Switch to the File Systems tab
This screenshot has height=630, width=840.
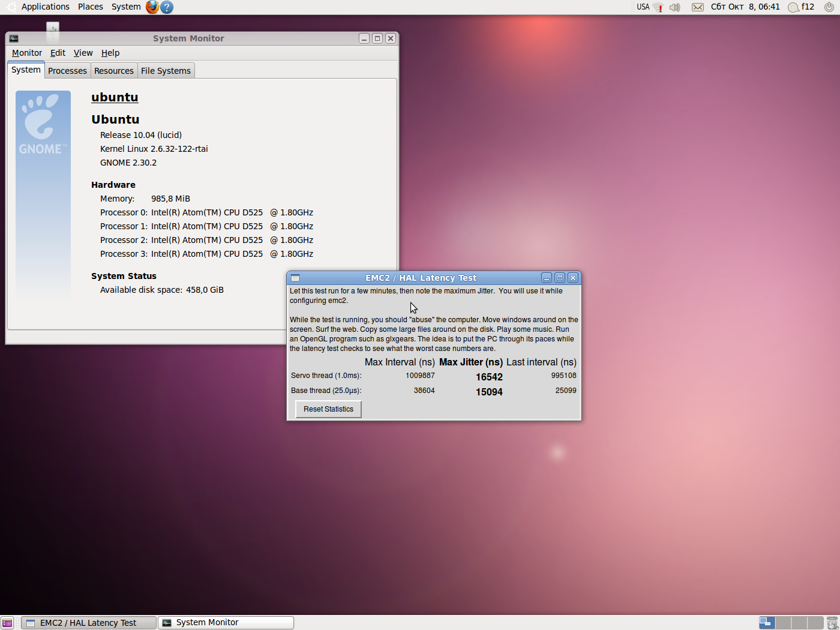coord(166,71)
